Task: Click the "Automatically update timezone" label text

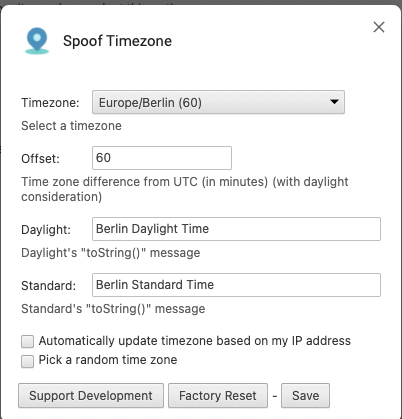Action: click(195, 341)
